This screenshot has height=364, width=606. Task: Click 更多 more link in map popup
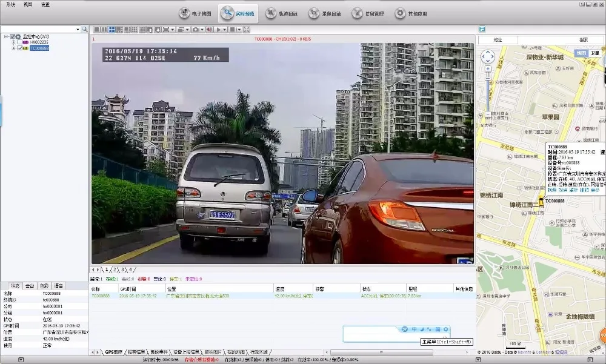(595, 190)
